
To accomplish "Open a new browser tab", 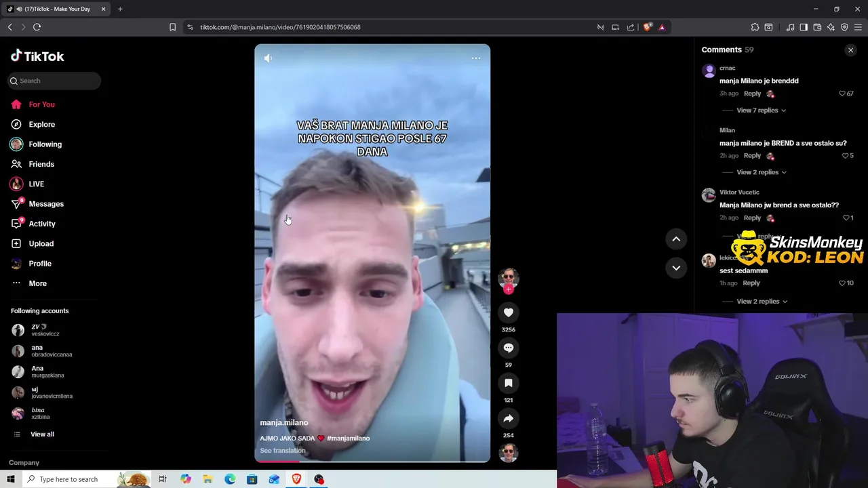I will click(120, 9).
